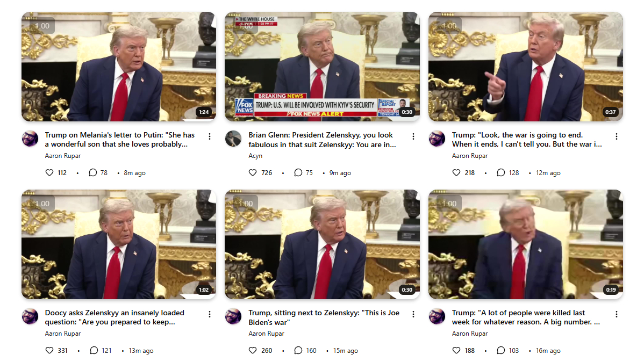The width and height of the screenshot is (644, 362).
Task: Open more options for Brian Glenn video
Action: 413,136
